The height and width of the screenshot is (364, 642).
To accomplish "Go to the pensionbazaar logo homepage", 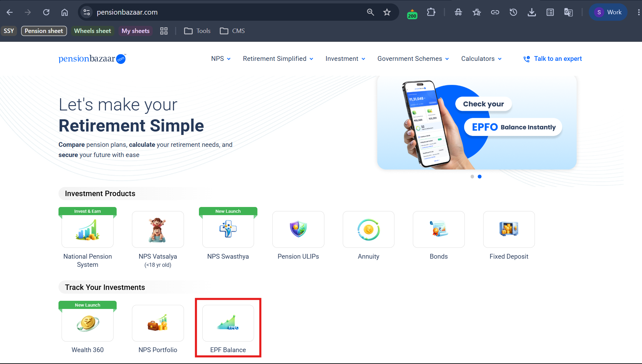I will pos(92,59).
